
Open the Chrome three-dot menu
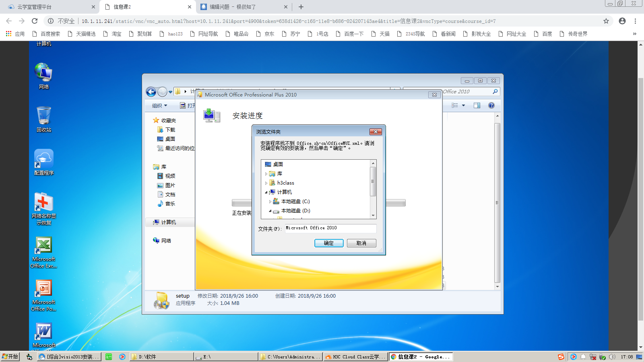(636, 21)
